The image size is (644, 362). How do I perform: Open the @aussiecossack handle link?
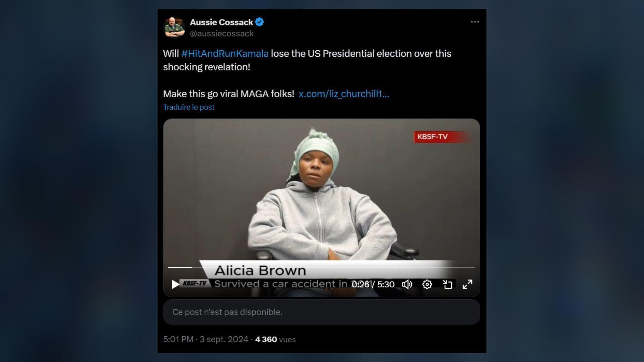pyautogui.click(x=222, y=34)
